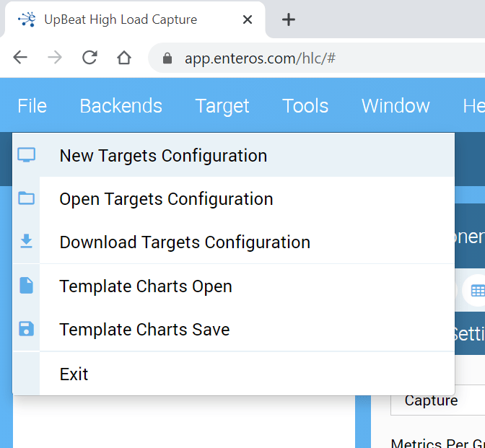The image size is (485, 448).
Task: Navigate back with browser back arrow
Action: tap(20, 58)
